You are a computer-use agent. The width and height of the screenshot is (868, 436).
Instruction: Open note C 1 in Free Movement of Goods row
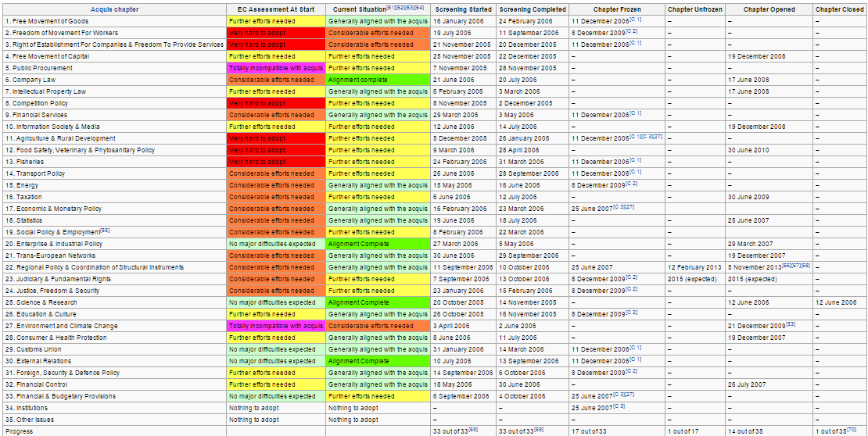(x=636, y=20)
